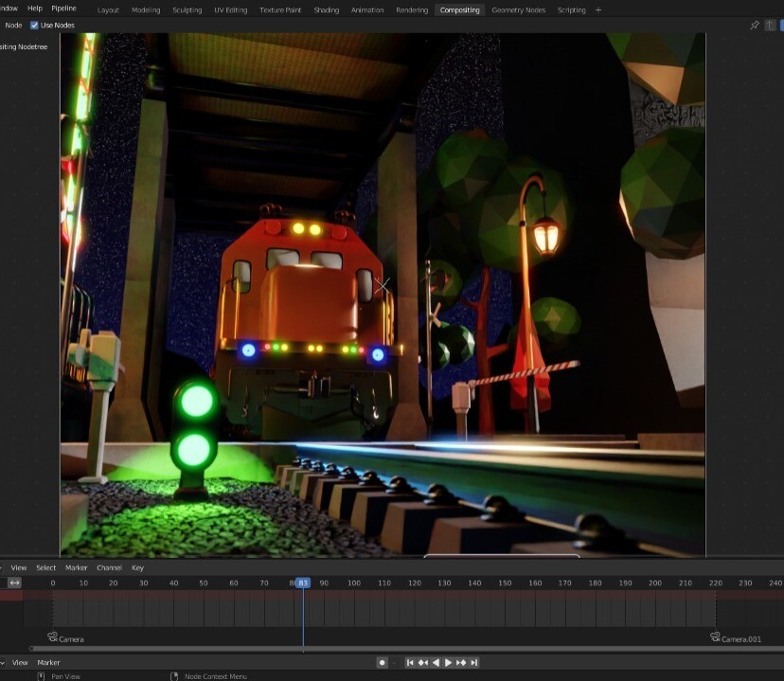
Task: Click the pin node tree icon
Action: 755,26
